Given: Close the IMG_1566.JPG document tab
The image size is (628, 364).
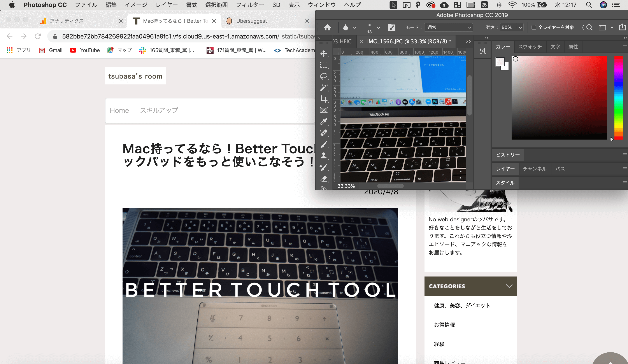Looking at the screenshot, I should (361, 42).
